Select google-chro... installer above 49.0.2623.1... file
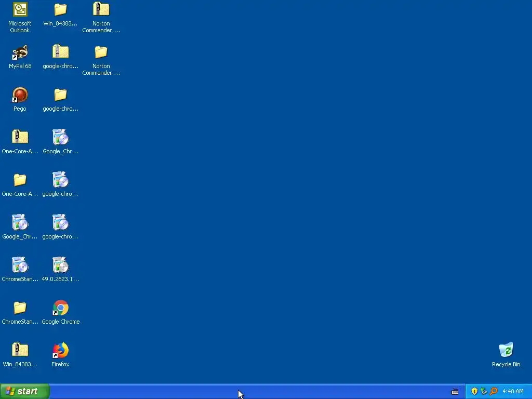 tap(60, 227)
